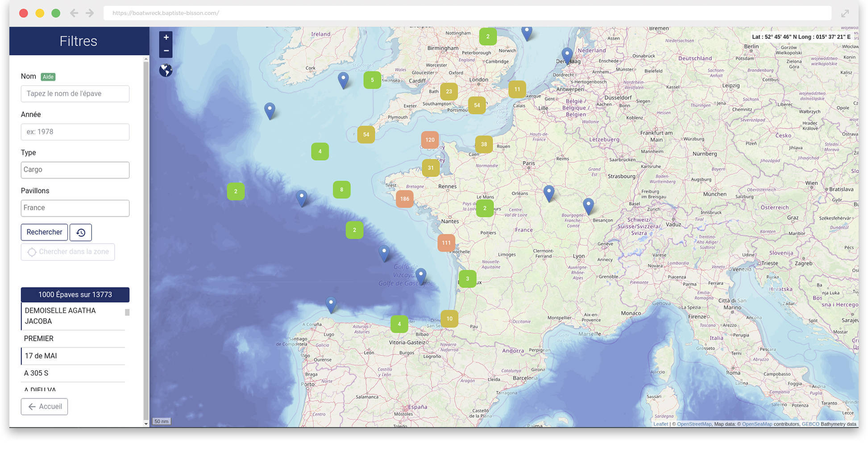Click the Chercher dans la zone button

pos(67,252)
